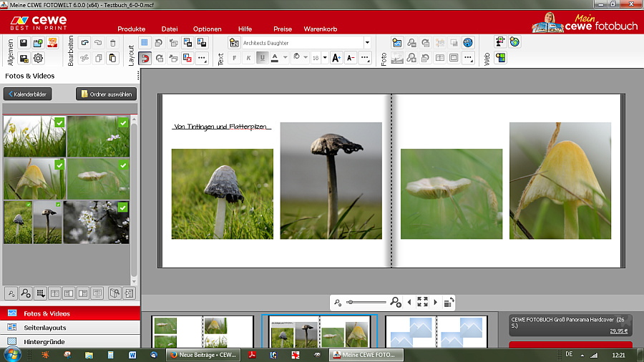
Task: Open settings with the gear icon
Action: (x=39, y=58)
